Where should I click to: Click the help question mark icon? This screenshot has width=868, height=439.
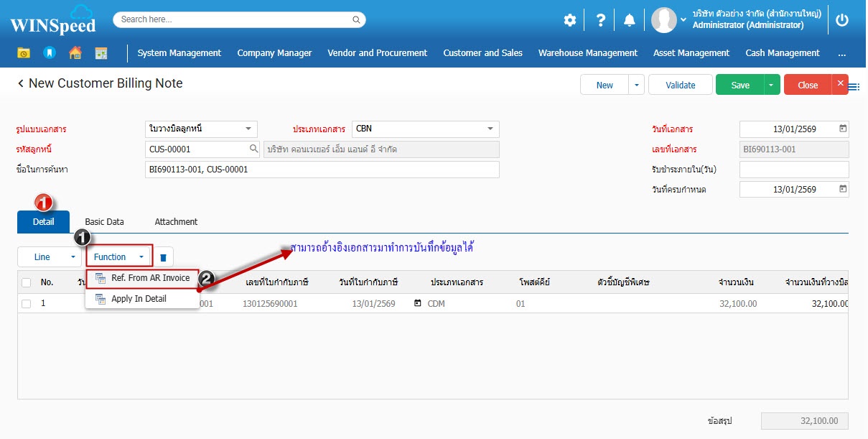601,20
